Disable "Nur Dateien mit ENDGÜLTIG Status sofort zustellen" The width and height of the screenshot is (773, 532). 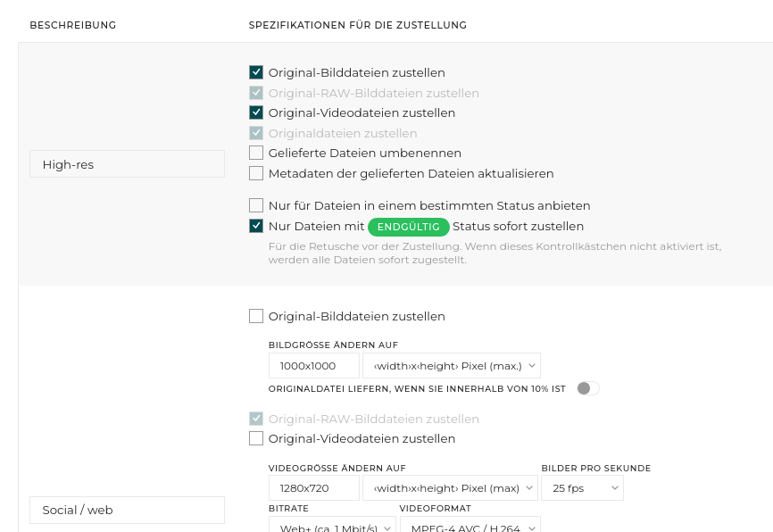[256, 226]
